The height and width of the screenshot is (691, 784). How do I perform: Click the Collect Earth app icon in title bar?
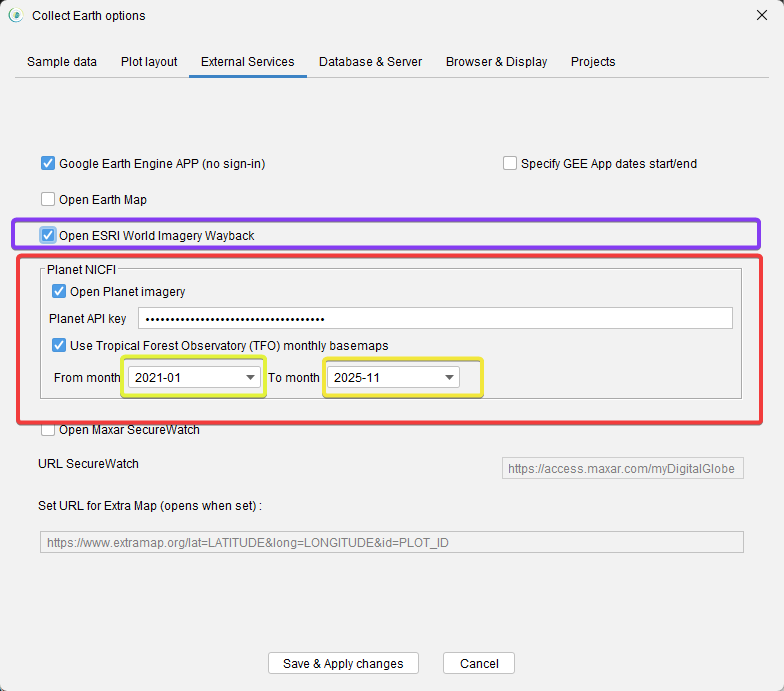[x=15, y=16]
